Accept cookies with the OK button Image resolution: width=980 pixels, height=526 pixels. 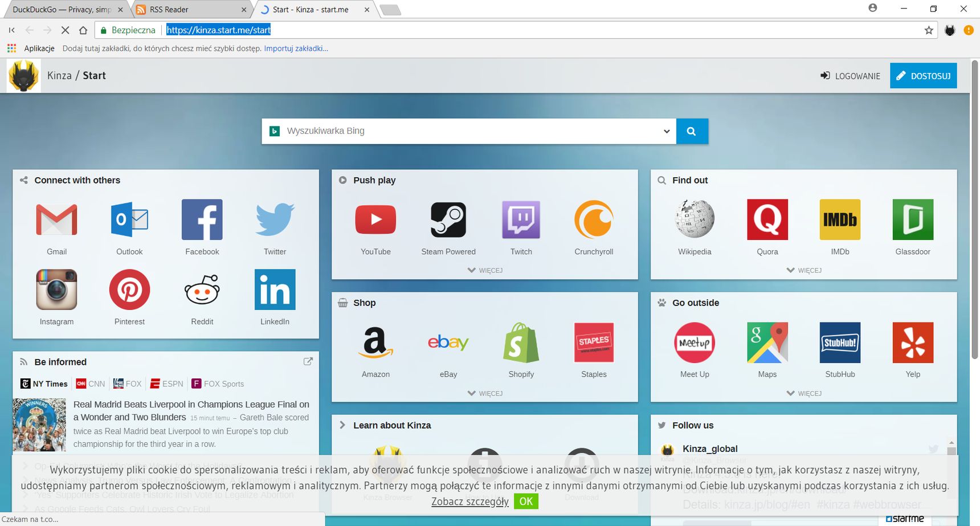click(x=526, y=501)
